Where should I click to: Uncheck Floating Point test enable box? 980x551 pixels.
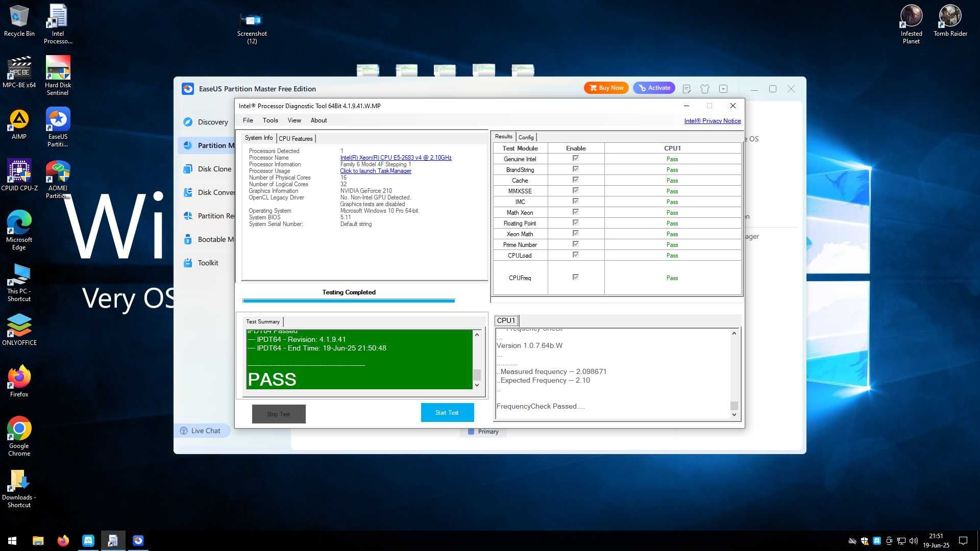(575, 223)
